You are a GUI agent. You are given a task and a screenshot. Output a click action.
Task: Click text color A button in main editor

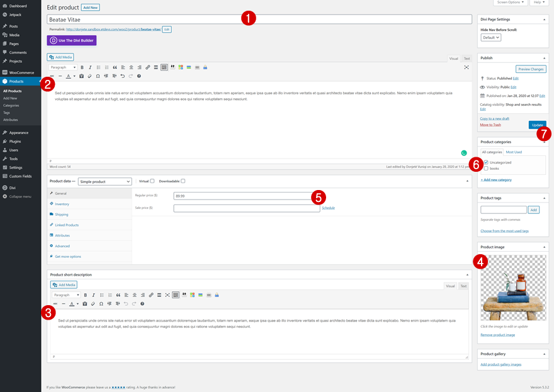[69, 76]
